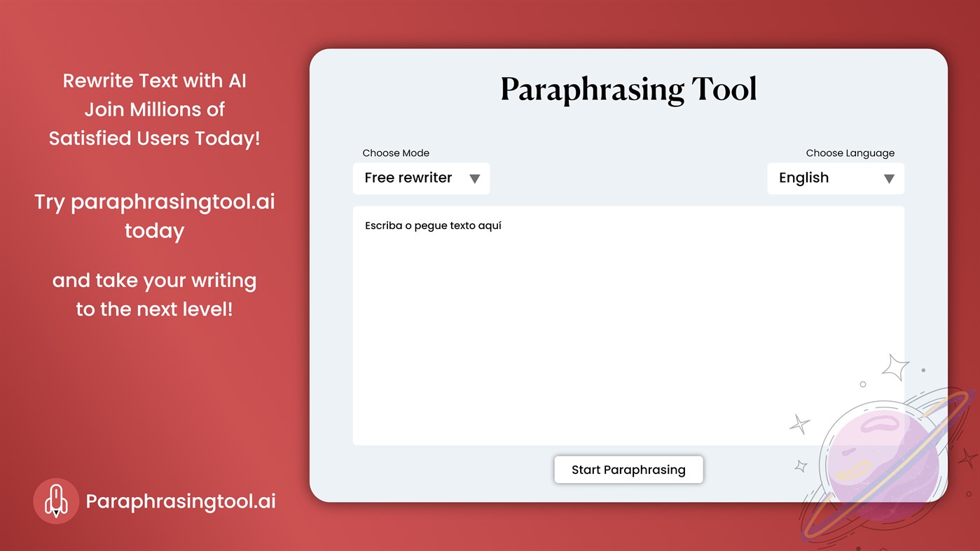Screen dimensions: 980x551
Task: Click the Paraphrasing Tool heading
Action: pyautogui.click(x=628, y=88)
